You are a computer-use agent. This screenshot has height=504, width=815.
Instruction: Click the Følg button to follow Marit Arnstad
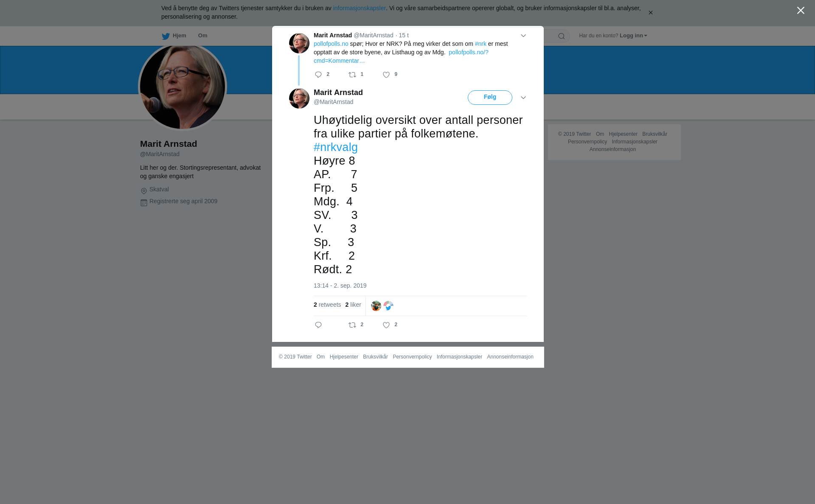coord(490,97)
